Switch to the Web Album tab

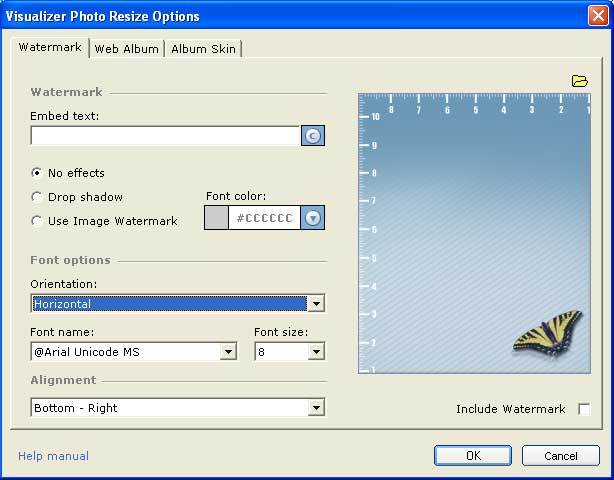click(x=126, y=49)
